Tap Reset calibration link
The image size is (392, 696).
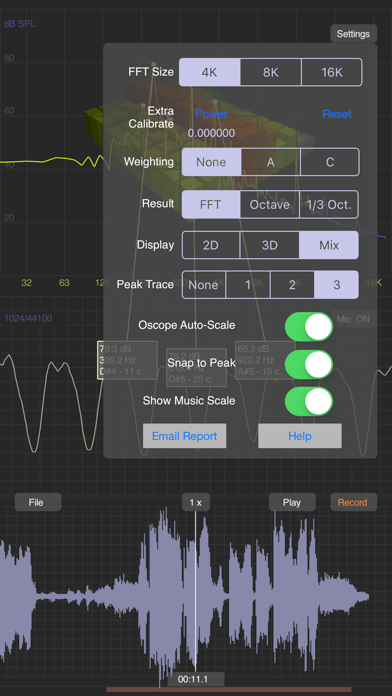[337, 114]
